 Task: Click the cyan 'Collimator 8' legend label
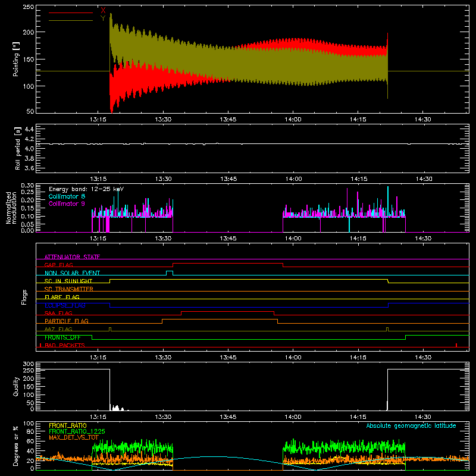[x=67, y=196]
